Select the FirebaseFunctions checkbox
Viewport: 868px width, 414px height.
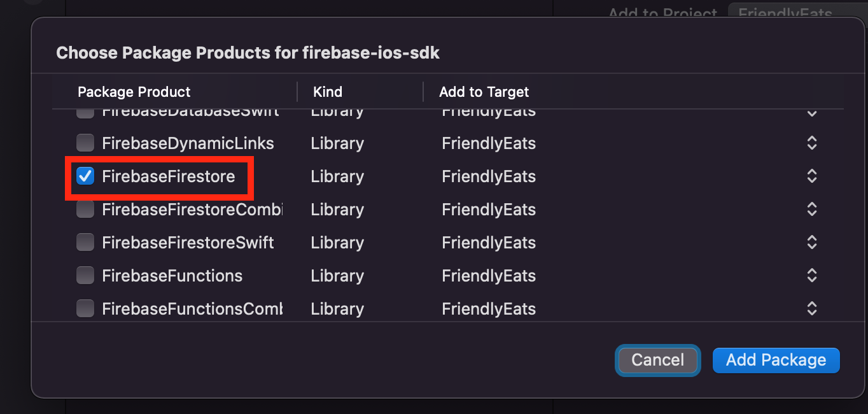pyautogui.click(x=85, y=275)
